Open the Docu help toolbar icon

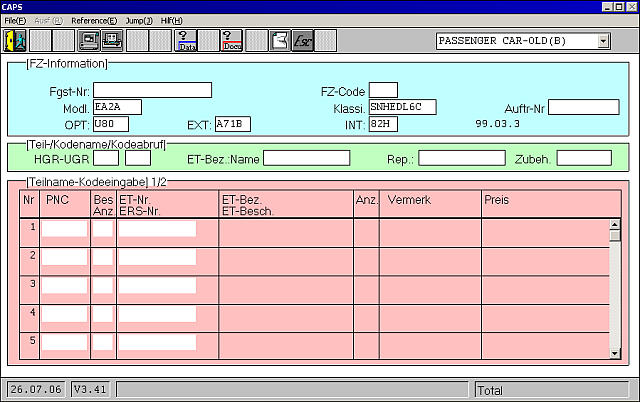[231, 41]
